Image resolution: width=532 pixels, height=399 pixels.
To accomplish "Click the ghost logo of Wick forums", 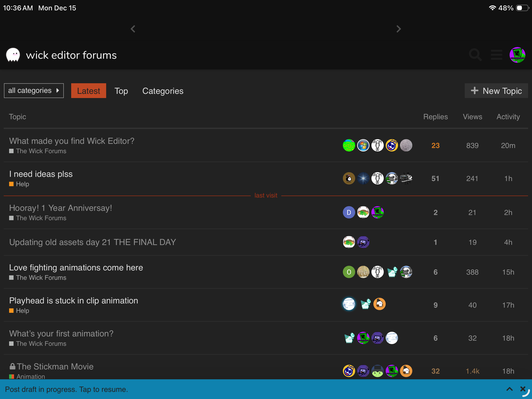I will point(13,55).
